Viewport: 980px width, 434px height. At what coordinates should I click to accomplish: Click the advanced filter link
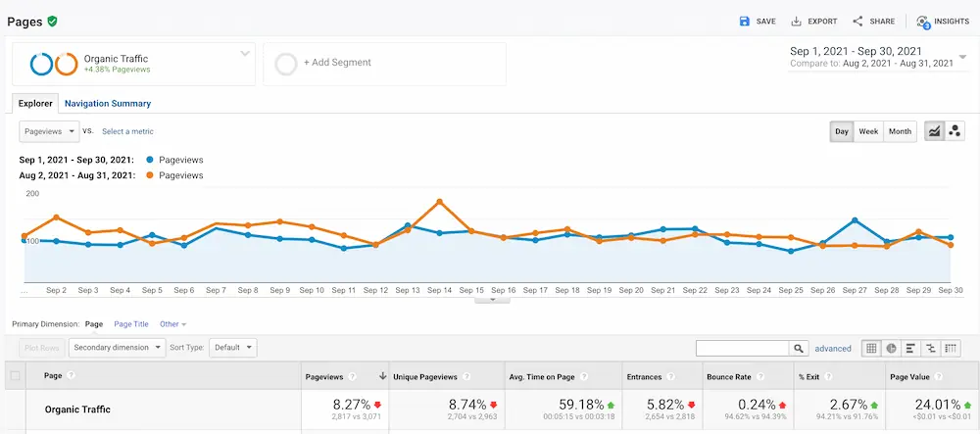[x=833, y=348]
